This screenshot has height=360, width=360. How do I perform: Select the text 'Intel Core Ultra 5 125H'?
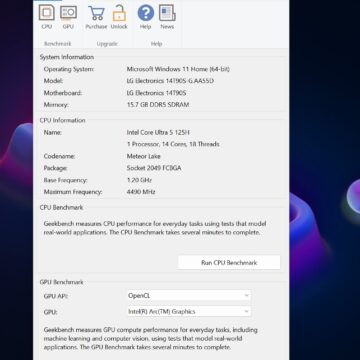(158, 132)
